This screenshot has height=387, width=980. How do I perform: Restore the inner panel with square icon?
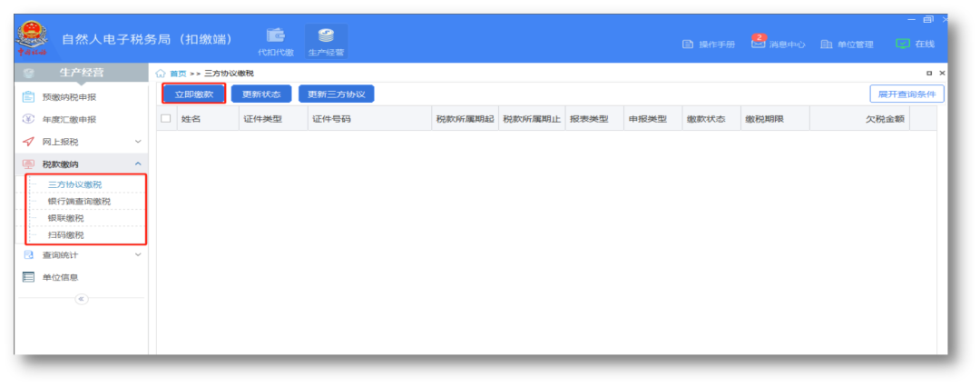coord(929,74)
